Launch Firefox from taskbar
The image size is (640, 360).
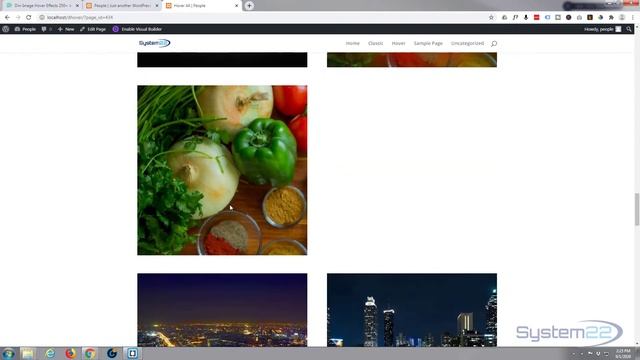70,353
